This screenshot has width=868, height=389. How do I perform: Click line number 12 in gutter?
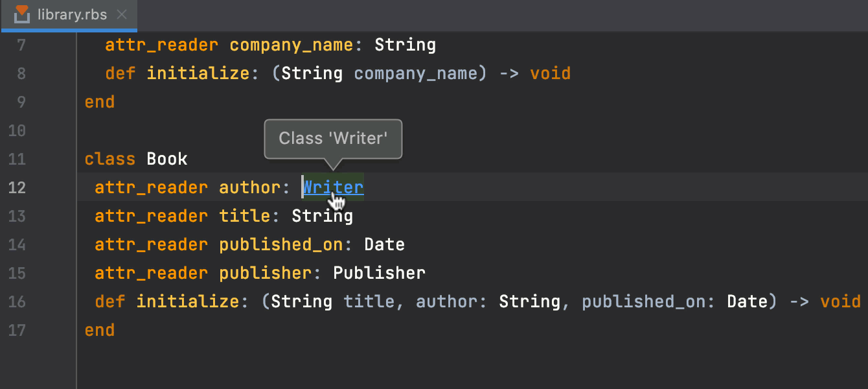click(x=18, y=187)
